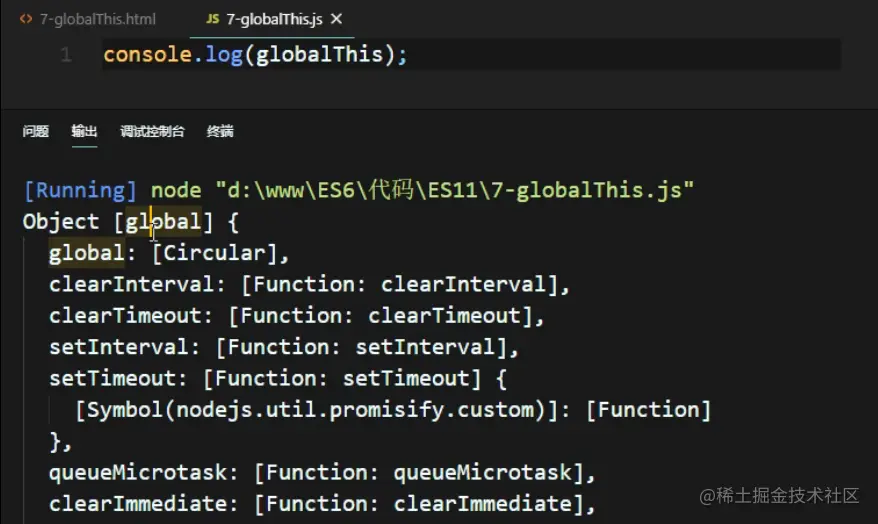Click the node command word in output
Screen dimensions: 878x524
click(x=176, y=190)
